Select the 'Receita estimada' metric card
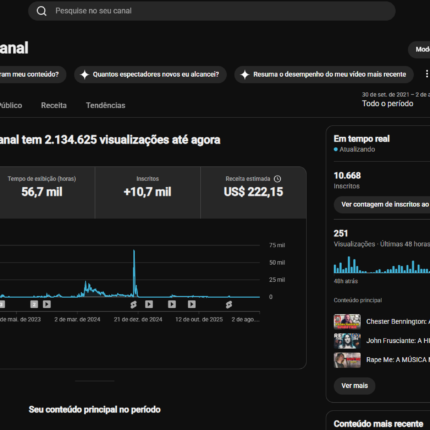430x430 pixels. click(253, 193)
